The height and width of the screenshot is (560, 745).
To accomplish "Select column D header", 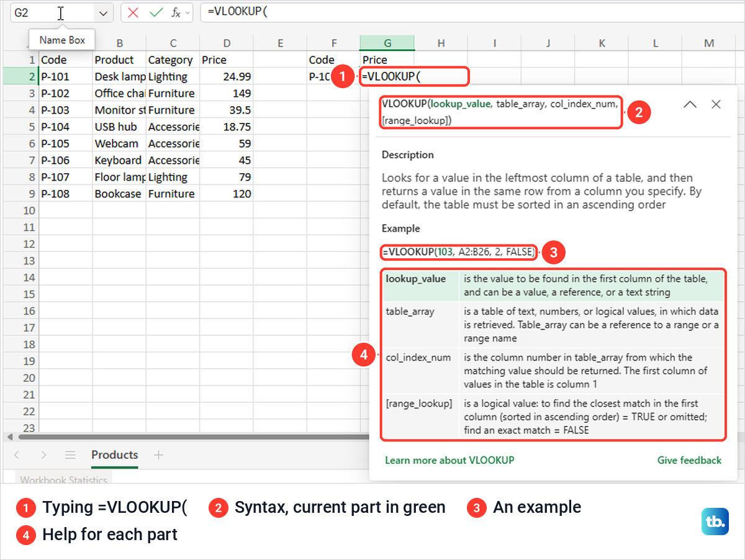I will 227,43.
